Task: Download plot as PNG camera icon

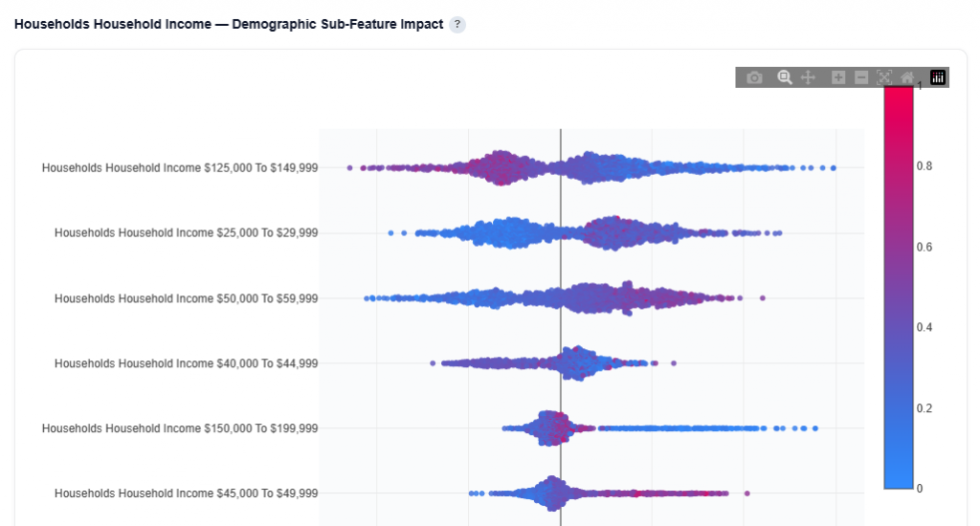Action: coord(754,77)
